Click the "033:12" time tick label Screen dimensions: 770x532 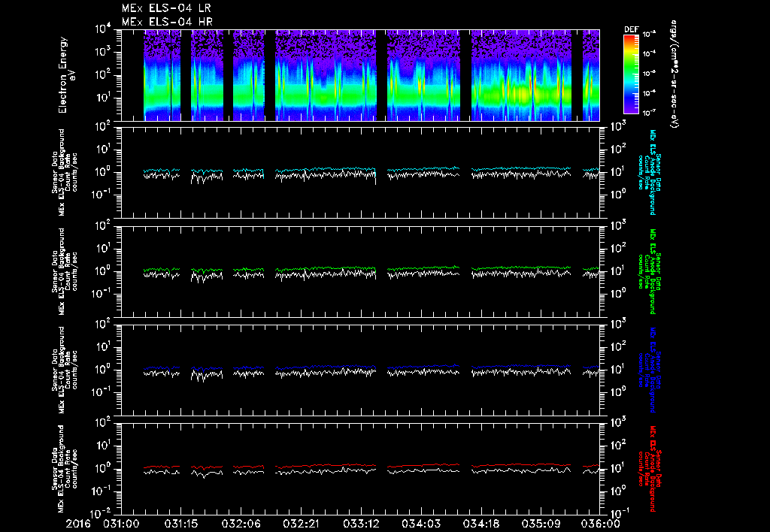pyautogui.click(x=360, y=524)
